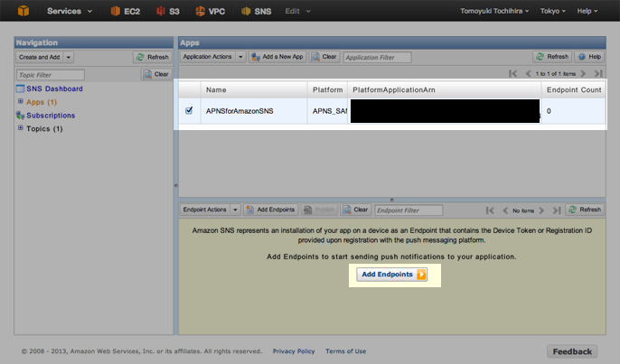Refresh the Navigation panel

coord(153,57)
